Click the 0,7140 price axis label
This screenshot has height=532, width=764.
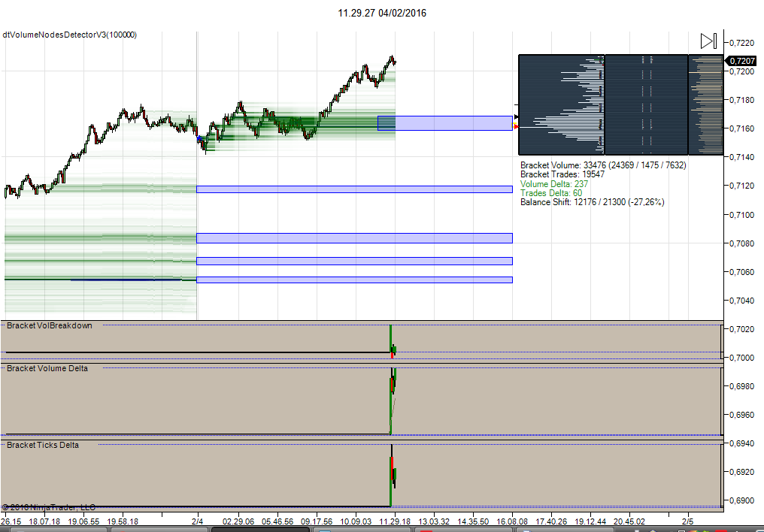[x=741, y=157]
